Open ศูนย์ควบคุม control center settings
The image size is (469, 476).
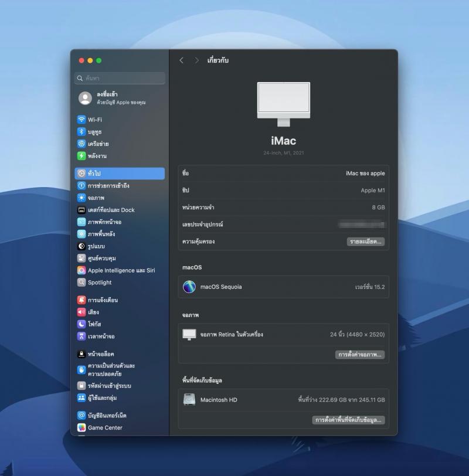[101, 258]
